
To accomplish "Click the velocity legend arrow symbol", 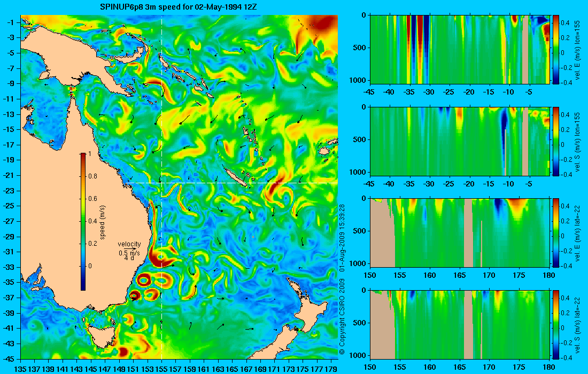I will 130,248.
